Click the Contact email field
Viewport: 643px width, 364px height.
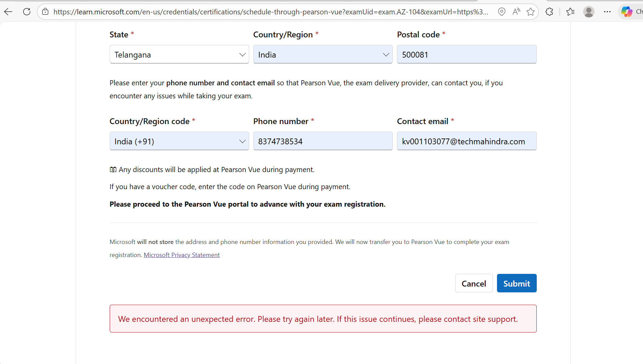466,141
